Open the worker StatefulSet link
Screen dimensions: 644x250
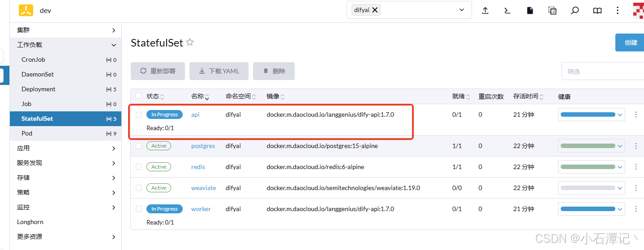201,209
